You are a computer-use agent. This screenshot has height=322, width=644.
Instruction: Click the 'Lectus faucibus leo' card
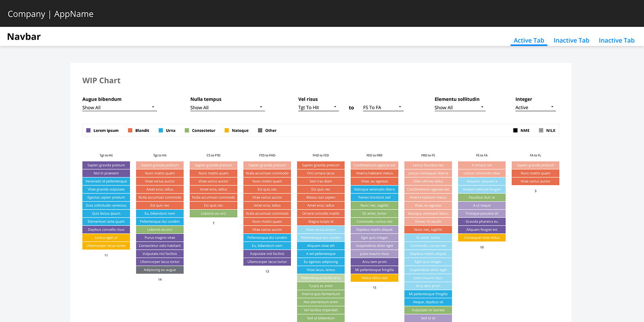click(428, 165)
